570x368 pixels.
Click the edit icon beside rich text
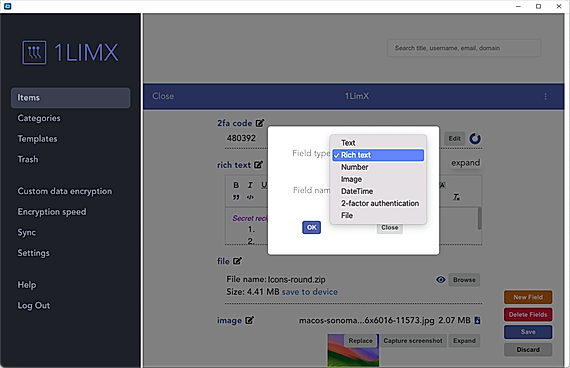258,165
